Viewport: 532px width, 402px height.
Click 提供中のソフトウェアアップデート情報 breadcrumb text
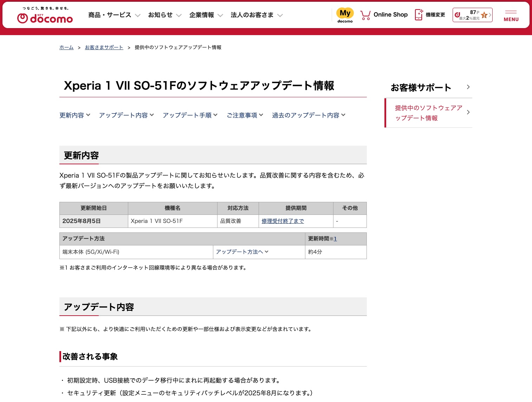tap(178, 47)
